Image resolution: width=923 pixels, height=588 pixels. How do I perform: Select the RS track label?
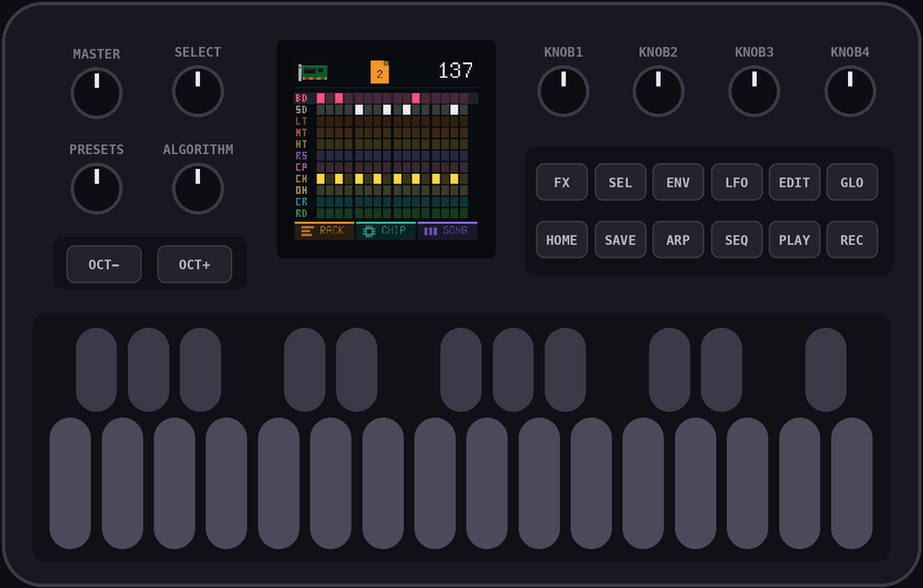pyautogui.click(x=301, y=156)
